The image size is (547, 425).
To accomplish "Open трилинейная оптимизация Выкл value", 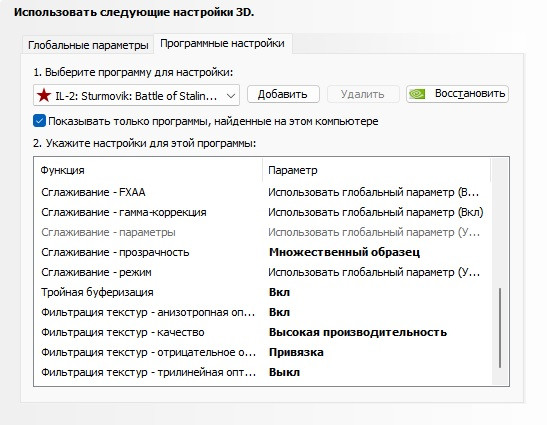I will (284, 372).
